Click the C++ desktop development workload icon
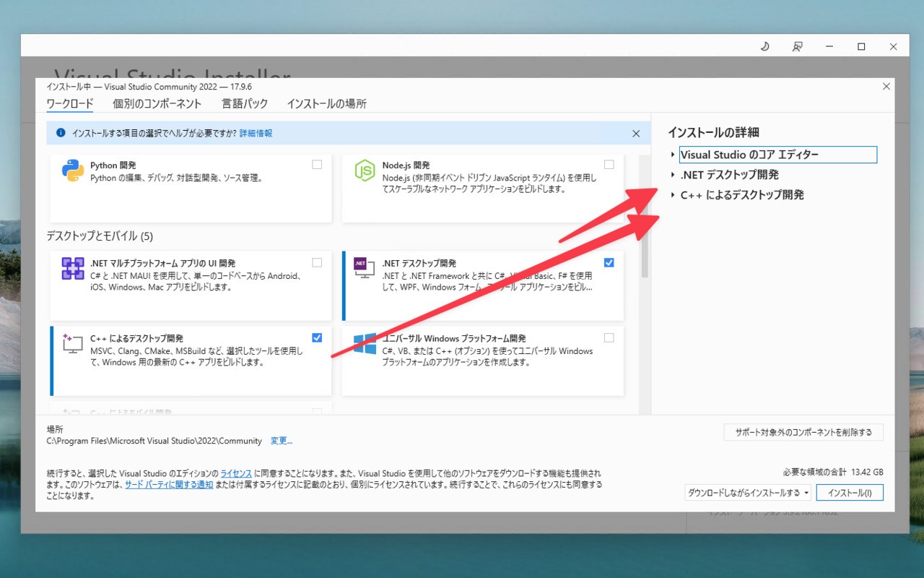The image size is (924, 578). 72,346
